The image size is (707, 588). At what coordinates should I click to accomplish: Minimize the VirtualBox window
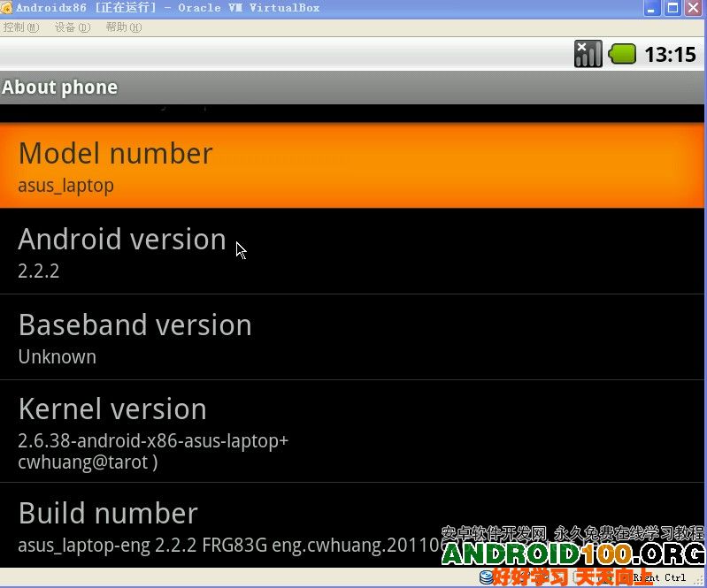pos(651,8)
